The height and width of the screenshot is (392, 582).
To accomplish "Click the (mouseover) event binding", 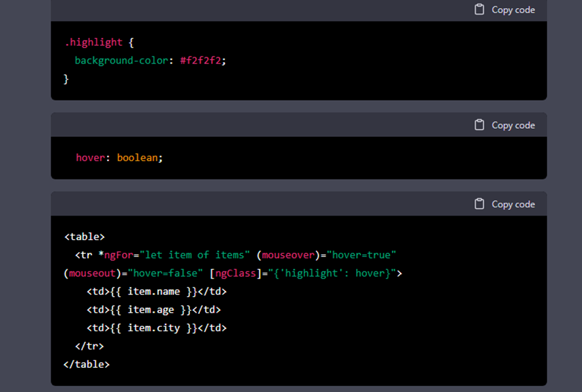I will (x=288, y=255).
